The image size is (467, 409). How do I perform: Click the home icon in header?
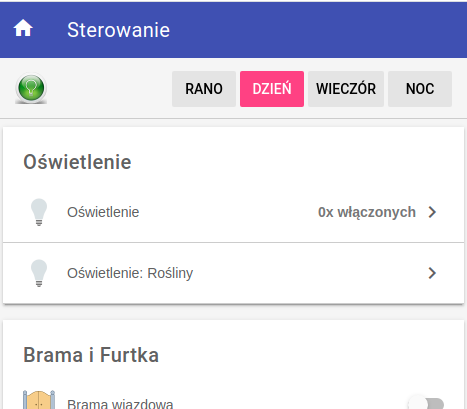tap(23, 28)
